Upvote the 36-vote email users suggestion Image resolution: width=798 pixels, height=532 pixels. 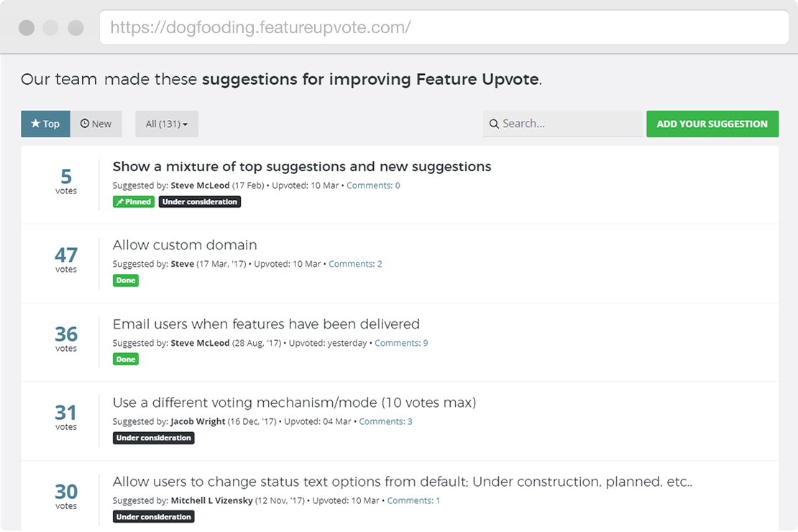66,338
